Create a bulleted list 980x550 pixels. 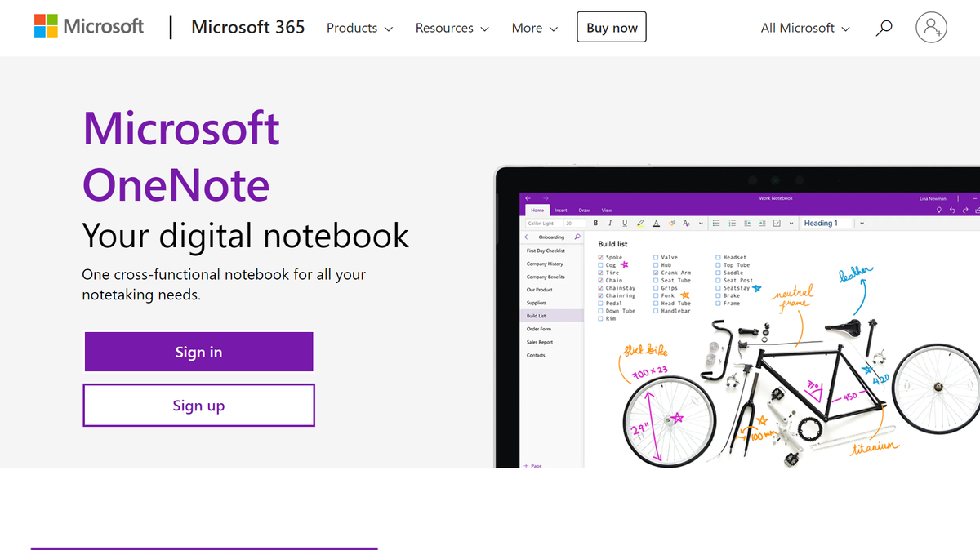pyautogui.click(x=716, y=223)
